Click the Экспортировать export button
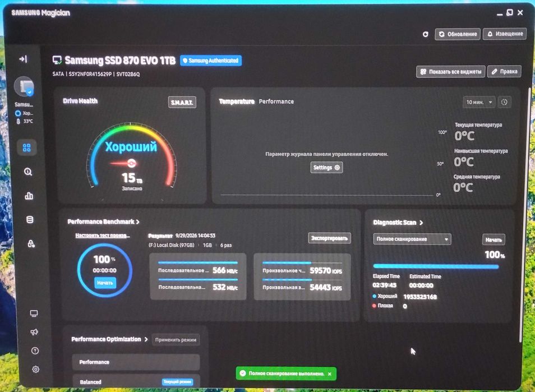The image size is (535, 392). click(x=329, y=238)
